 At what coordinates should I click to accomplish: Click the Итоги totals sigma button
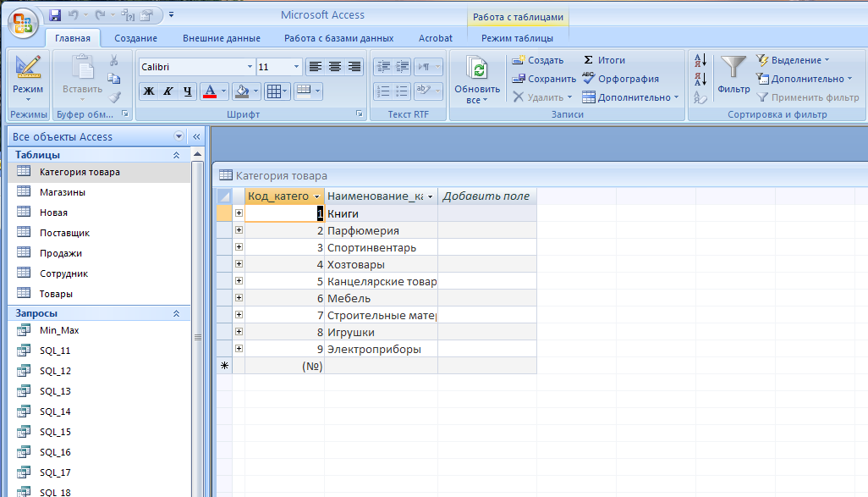click(603, 60)
